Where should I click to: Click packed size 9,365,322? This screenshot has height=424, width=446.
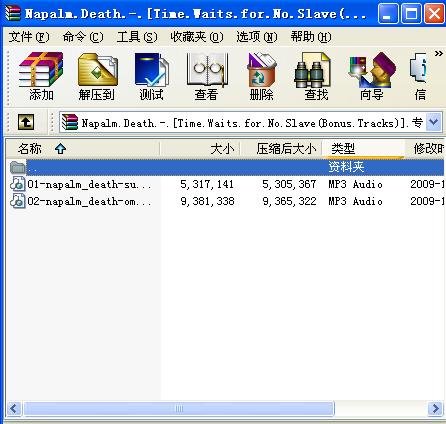[289, 202]
